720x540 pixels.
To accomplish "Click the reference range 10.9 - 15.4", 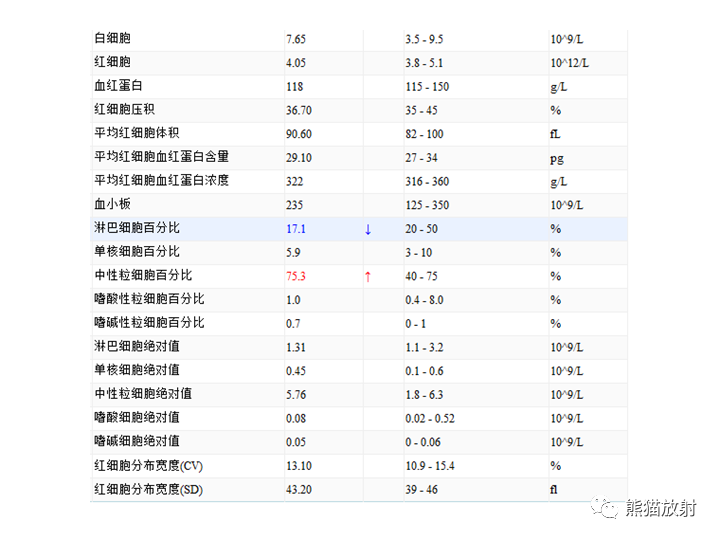I will click(x=430, y=466).
